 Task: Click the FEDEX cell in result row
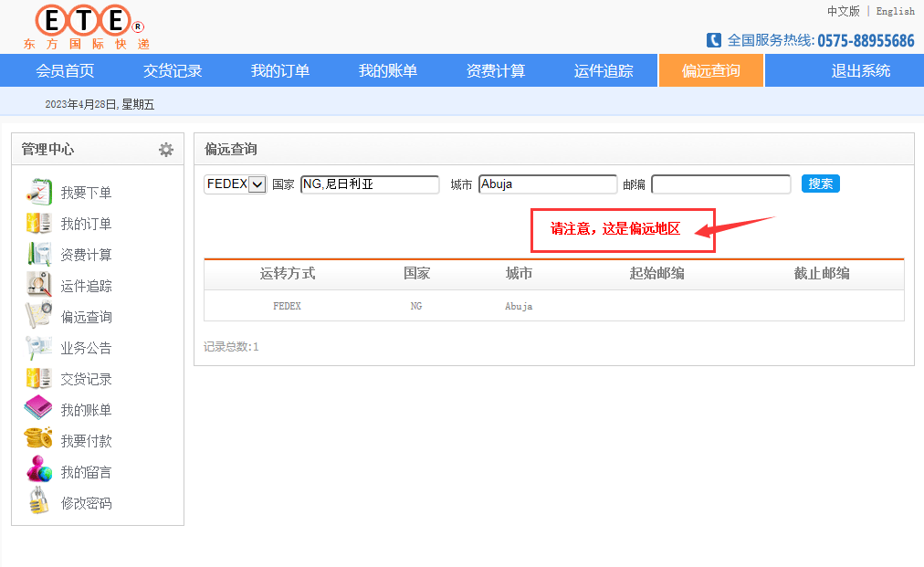coord(287,306)
